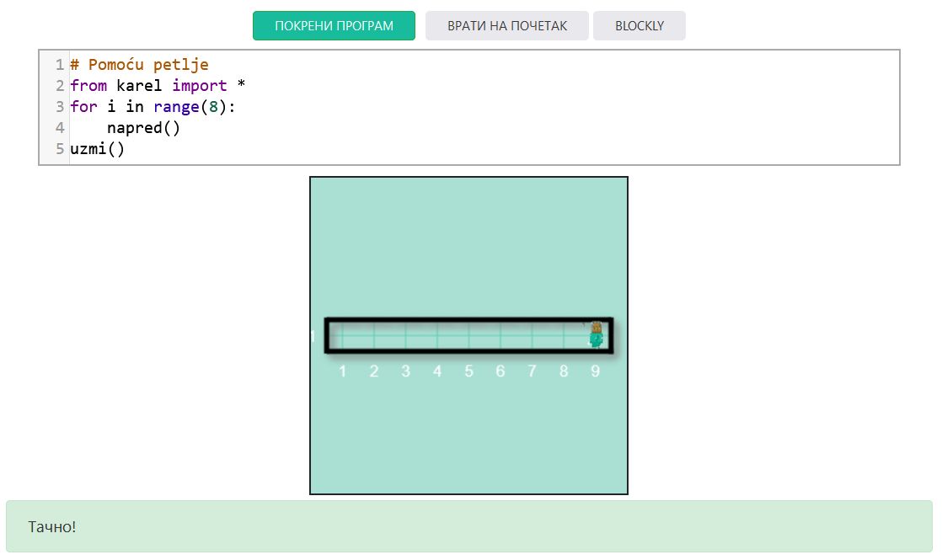Click the 'for i in range(8):' line
Image resolution: width=942 pixels, height=560 pixels.
153,107
